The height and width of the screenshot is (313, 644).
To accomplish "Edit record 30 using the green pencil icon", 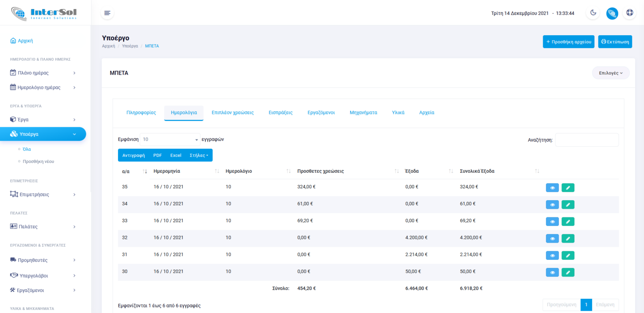I will click(x=568, y=272).
